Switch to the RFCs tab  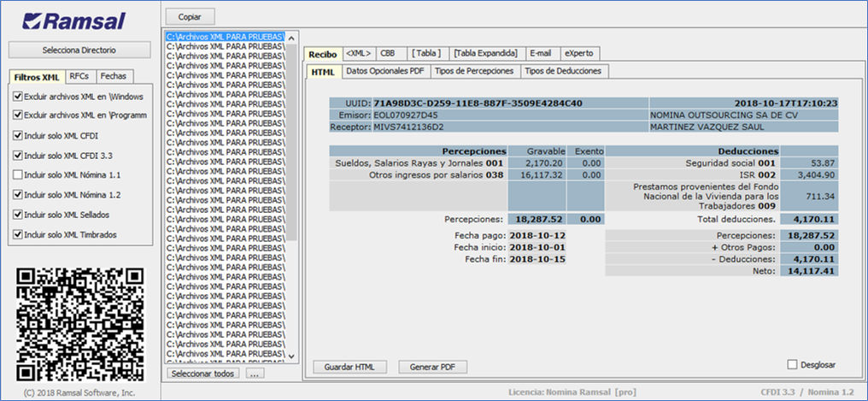pyautogui.click(x=79, y=76)
